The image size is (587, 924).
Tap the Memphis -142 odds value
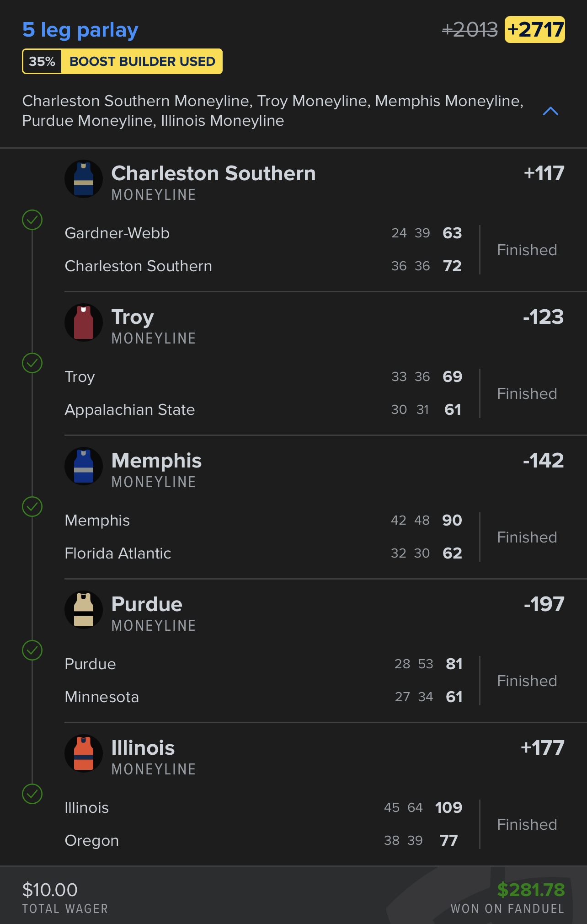pyautogui.click(x=543, y=461)
